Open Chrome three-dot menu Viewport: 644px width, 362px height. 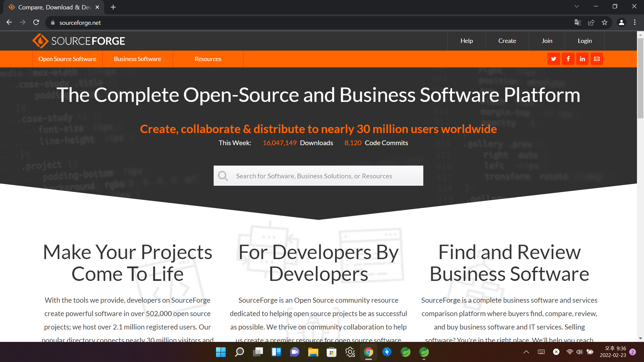click(x=635, y=22)
